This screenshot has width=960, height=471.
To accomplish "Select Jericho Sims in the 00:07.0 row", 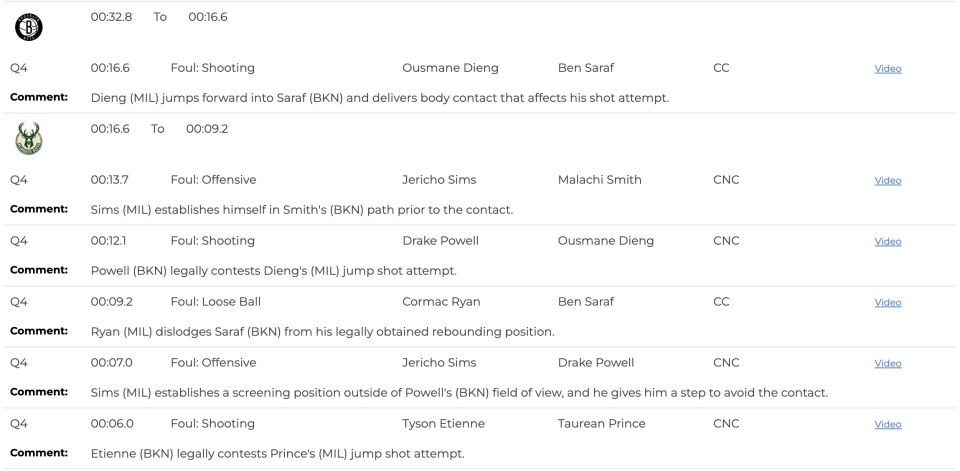I will coord(439,363).
